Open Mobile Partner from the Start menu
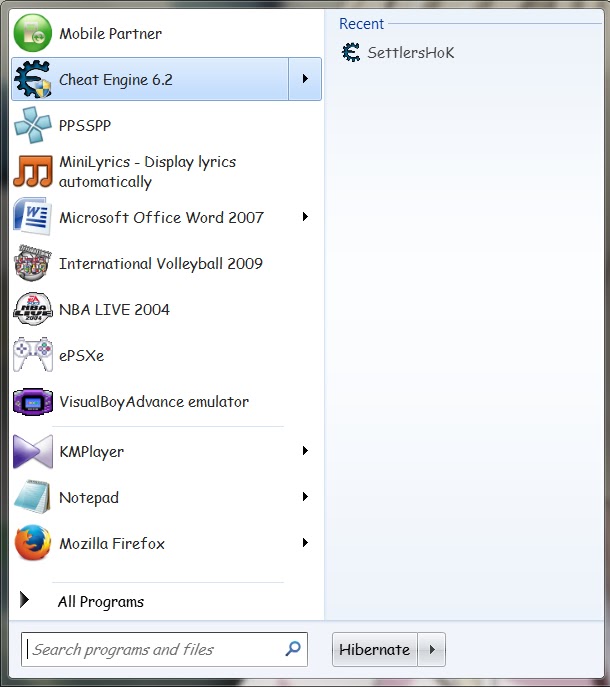 (x=166, y=33)
